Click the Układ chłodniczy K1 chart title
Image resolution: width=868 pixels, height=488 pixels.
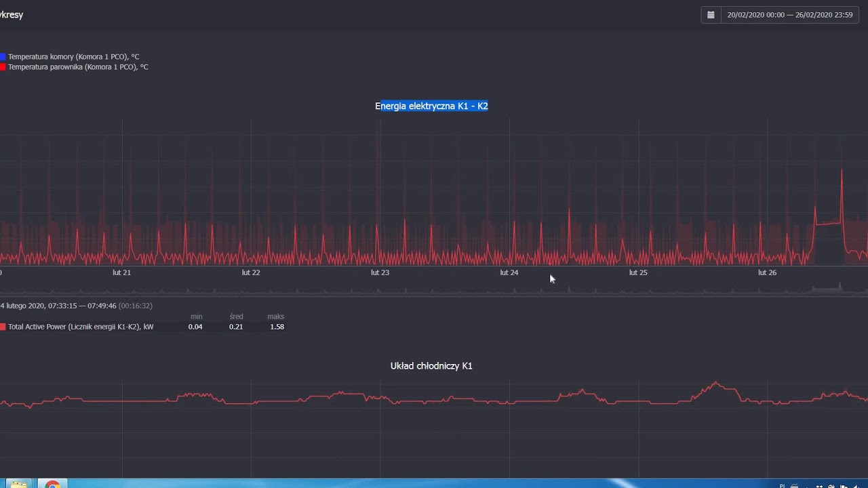click(431, 366)
